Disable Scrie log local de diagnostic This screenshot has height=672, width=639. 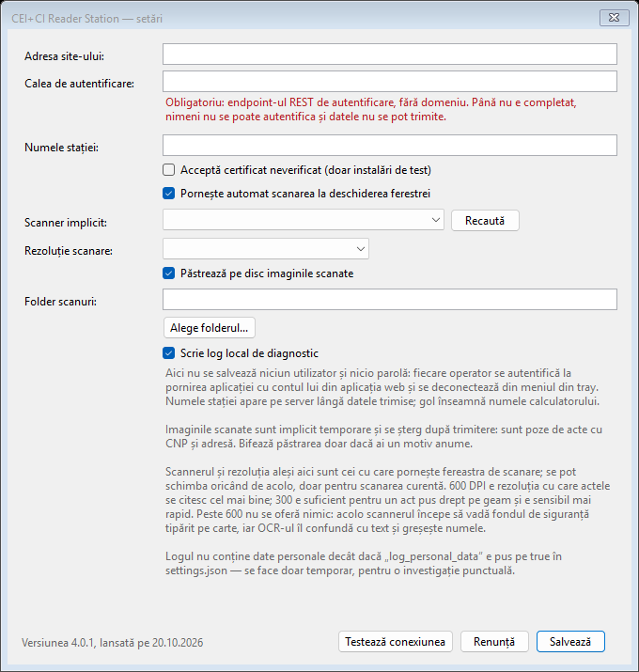(169, 353)
